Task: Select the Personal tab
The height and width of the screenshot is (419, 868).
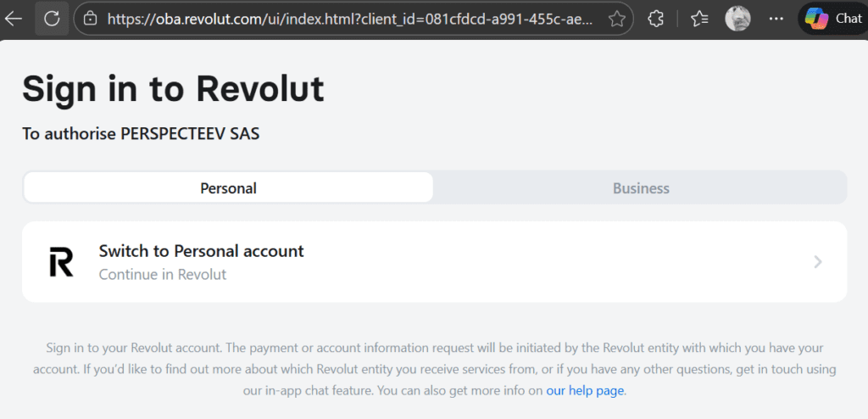Action: pos(228,187)
